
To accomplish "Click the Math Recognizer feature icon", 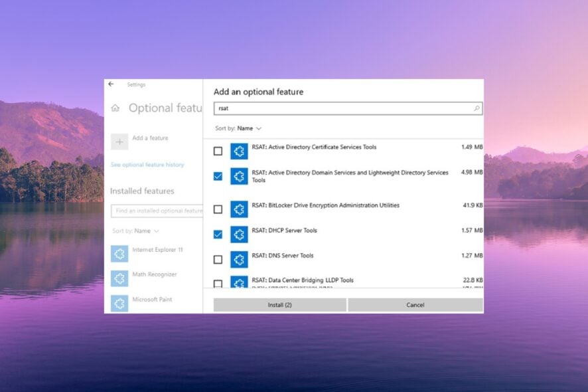I will (x=119, y=278).
